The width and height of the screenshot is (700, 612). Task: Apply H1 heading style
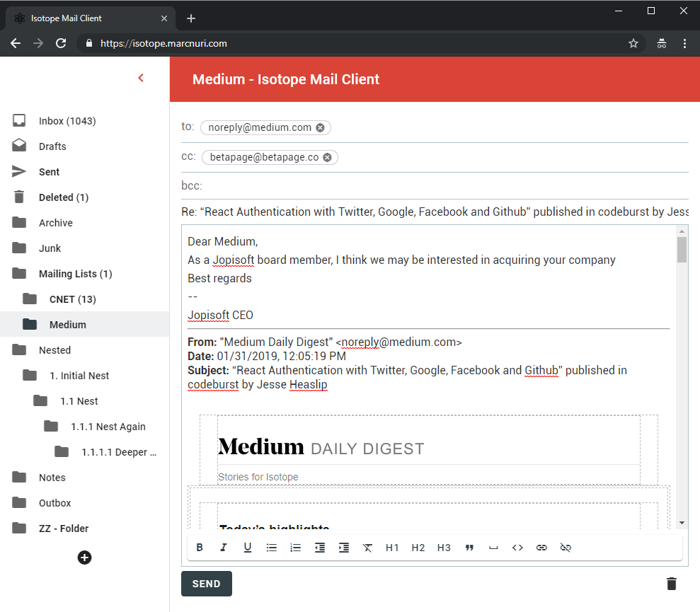(392, 548)
